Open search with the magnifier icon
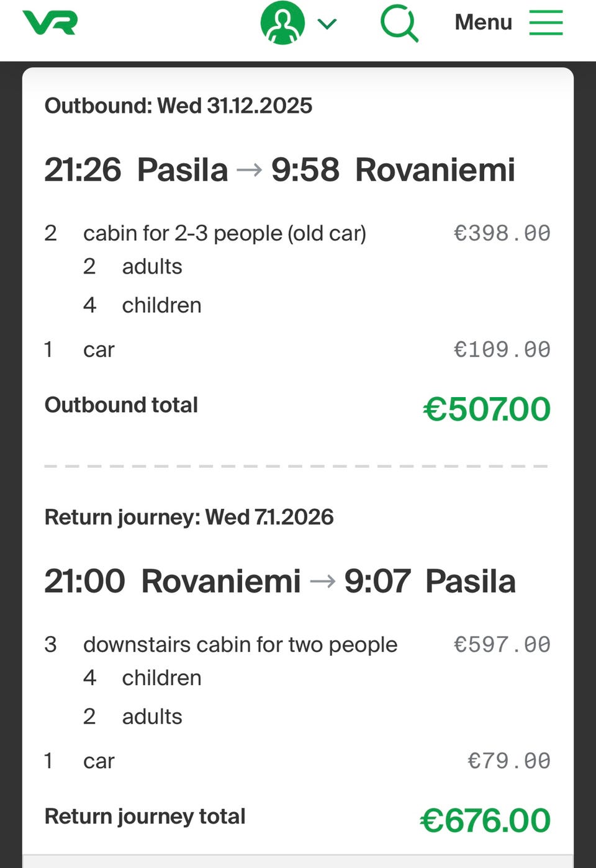Viewport: 596px width, 868px height. 399,23
